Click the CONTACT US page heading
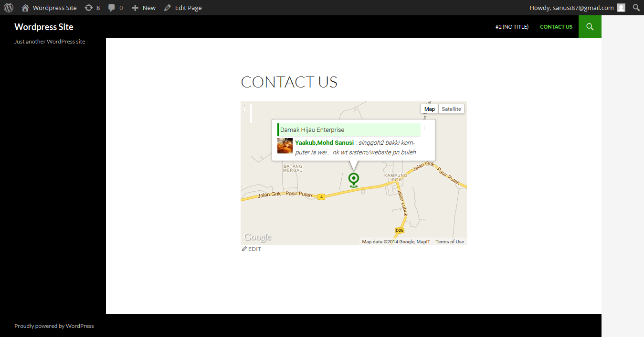644x337 pixels. coord(289,82)
